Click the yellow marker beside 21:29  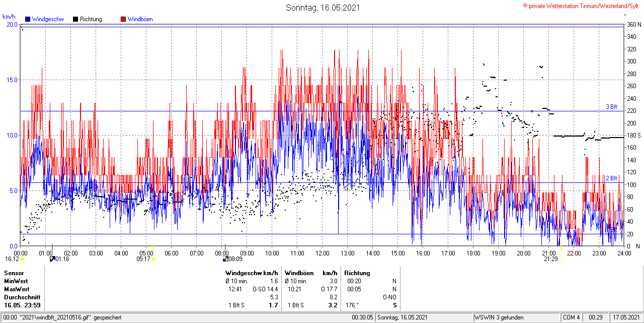560,259
